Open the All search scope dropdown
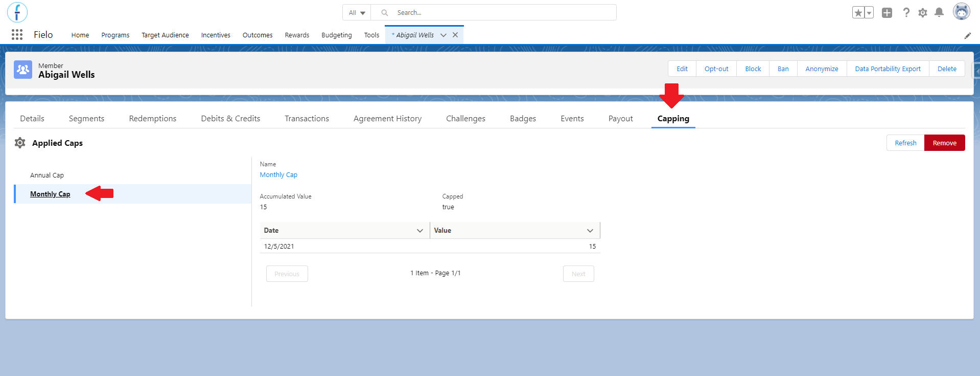Viewport: 980px width, 376px height. click(357, 13)
